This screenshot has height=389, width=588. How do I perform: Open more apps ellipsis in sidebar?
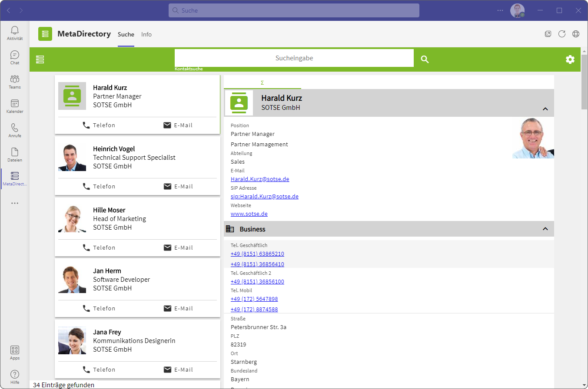click(x=15, y=203)
